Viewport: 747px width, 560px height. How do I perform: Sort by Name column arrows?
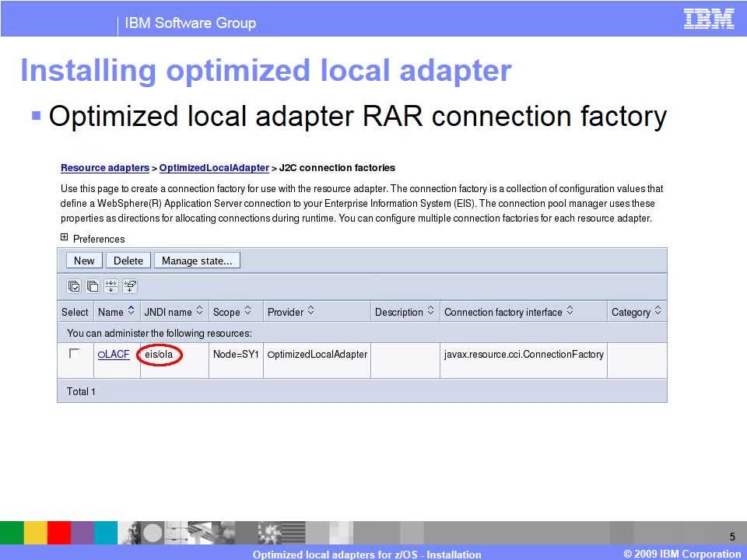pyautogui.click(x=132, y=311)
